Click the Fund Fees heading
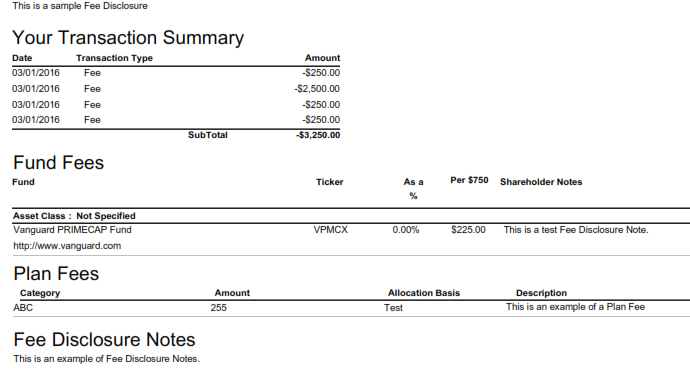This screenshot has height=369, width=690. tap(59, 163)
